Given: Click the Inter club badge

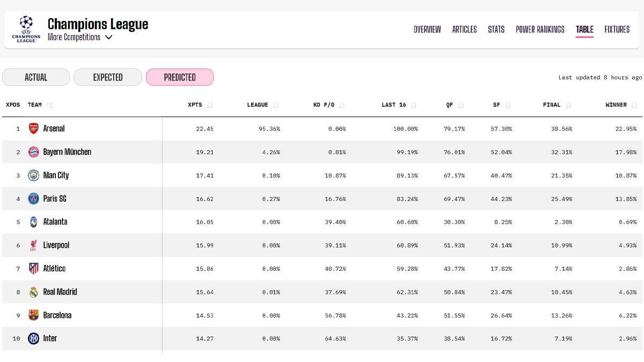Looking at the screenshot, I should click(x=34, y=338).
